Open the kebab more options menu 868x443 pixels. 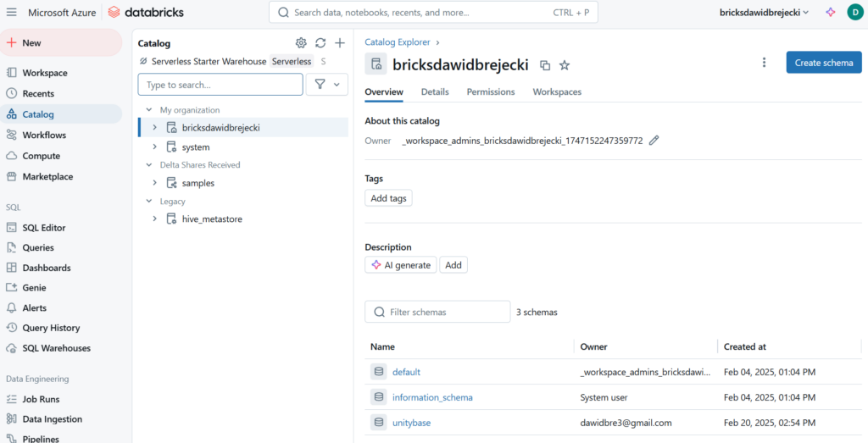pos(764,63)
